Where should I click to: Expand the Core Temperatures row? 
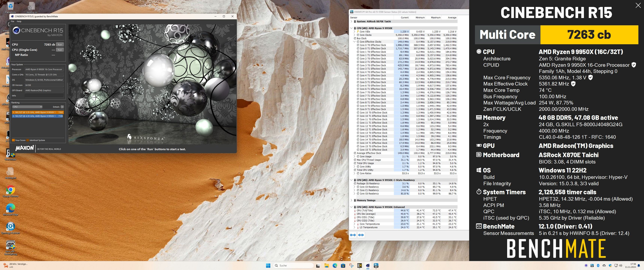[x=355, y=224]
